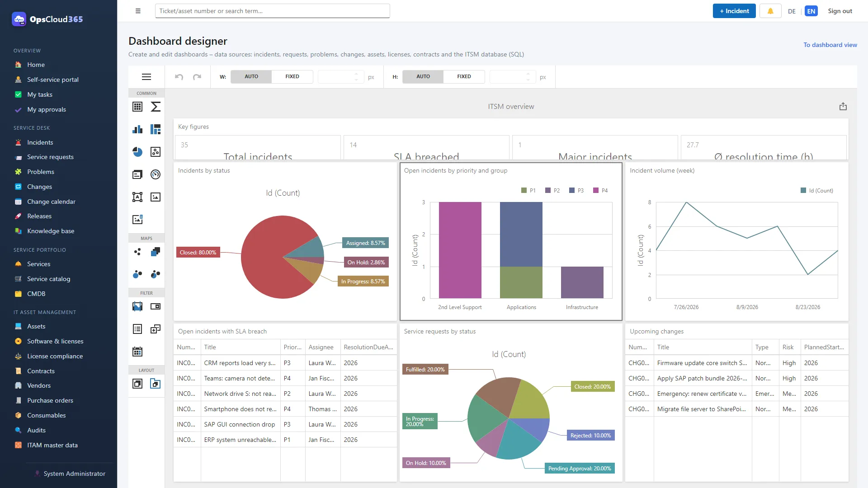This screenshot has width=868, height=488.
Task: Click the export icon beside ITSM overview
Action: click(843, 107)
